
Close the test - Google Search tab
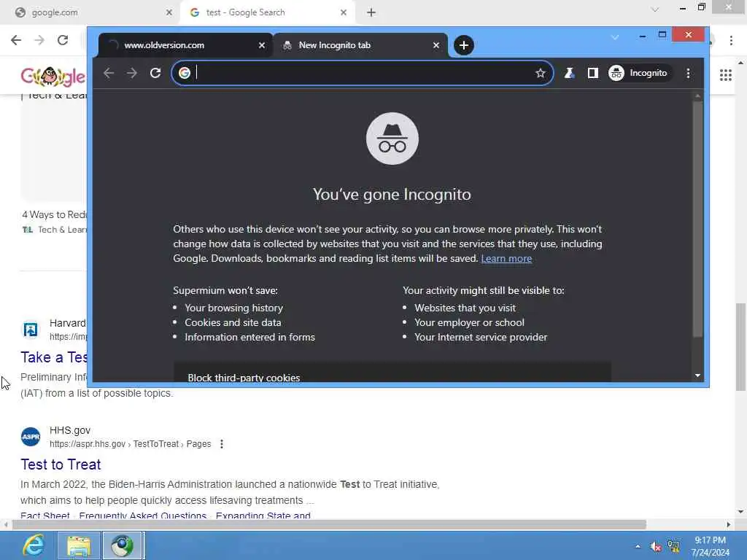click(x=344, y=12)
